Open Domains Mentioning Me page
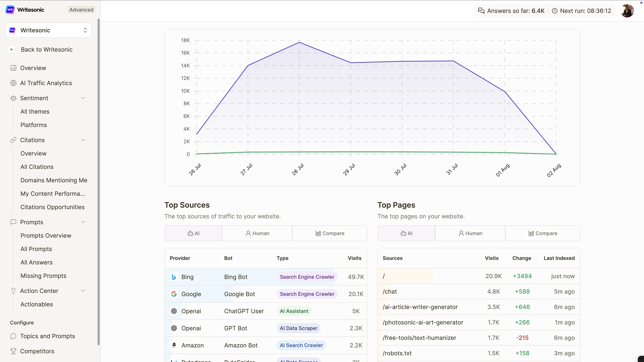Image resolution: width=644 pixels, height=362 pixels. pos(54,180)
